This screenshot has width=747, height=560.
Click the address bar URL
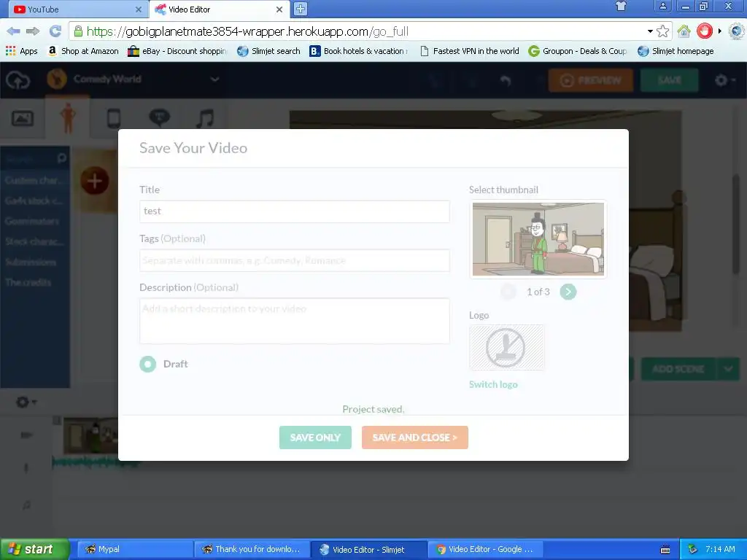[247, 31]
